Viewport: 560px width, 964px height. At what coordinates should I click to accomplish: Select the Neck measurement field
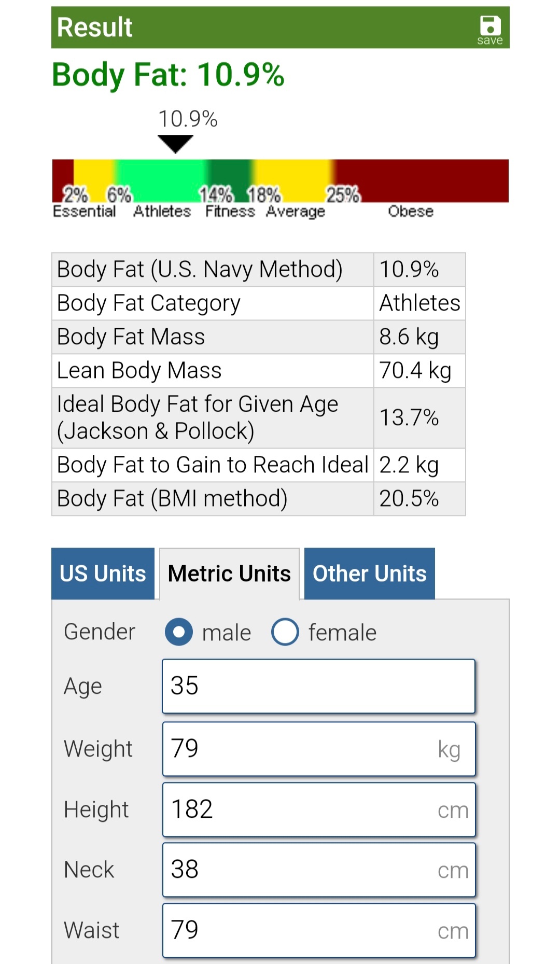[318, 870]
